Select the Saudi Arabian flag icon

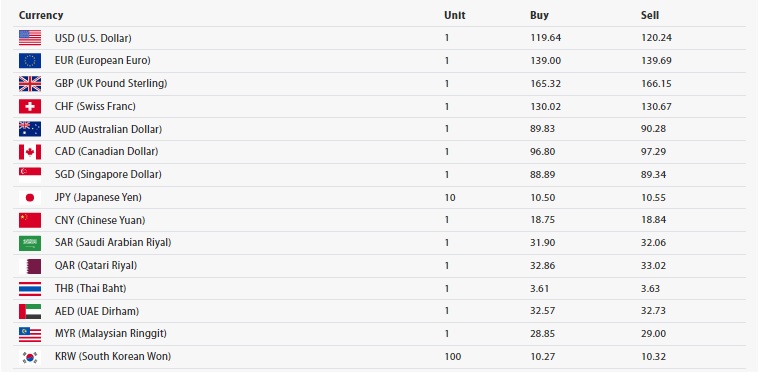pyautogui.click(x=30, y=243)
